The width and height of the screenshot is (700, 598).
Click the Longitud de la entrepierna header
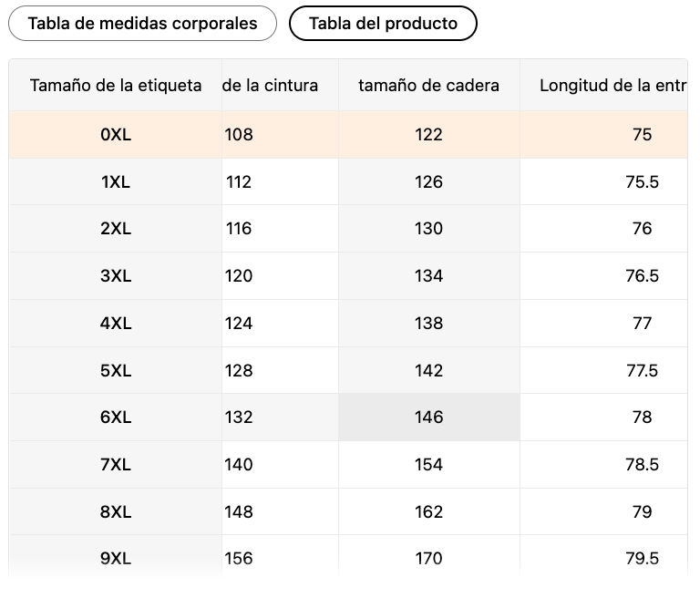tap(604, 86)
